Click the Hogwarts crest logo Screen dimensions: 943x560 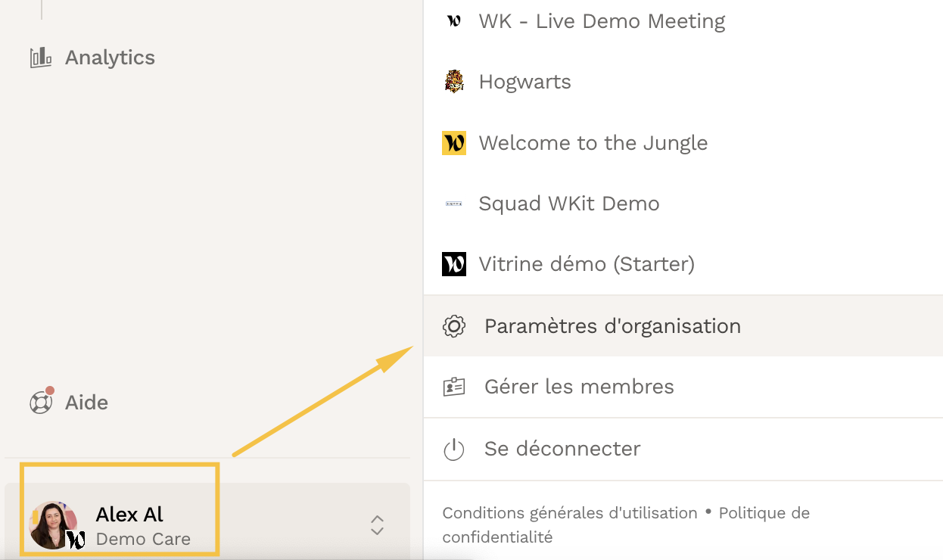coord(453,82)
